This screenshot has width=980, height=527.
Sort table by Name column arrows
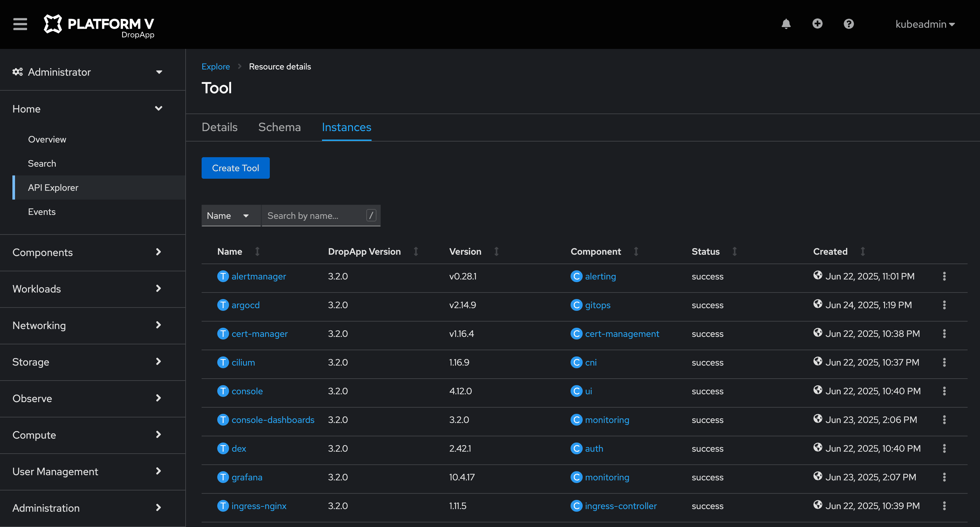(x=257, y=251)
